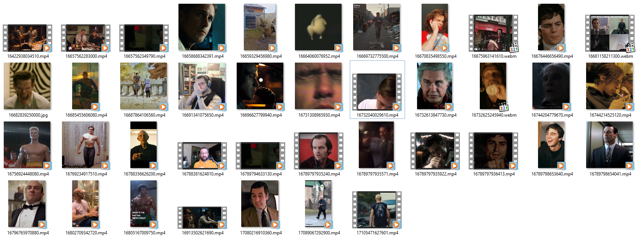Select the 16789797936413.mp4 thumbnail
Screen dimensions: 644x240
pos(493,151)
